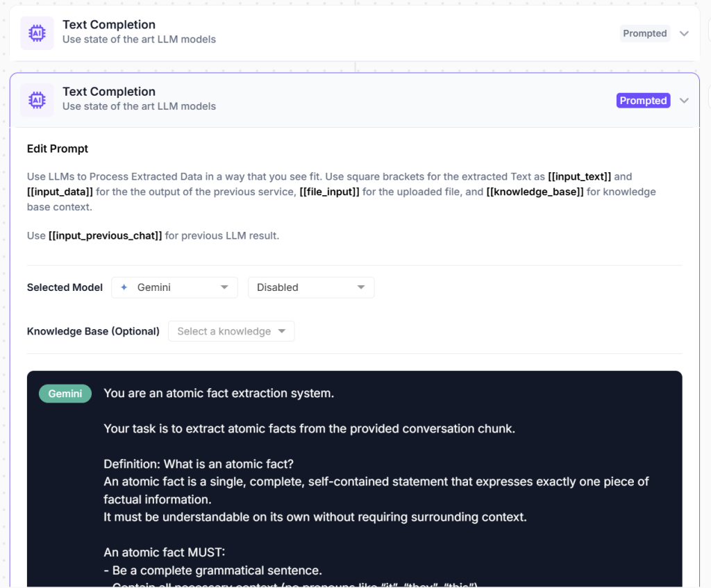The width and height of the screenshot is (711, 588).
Task: Click the purple Prompted badge on the expanded card
Action: click(x=643, y=101)
